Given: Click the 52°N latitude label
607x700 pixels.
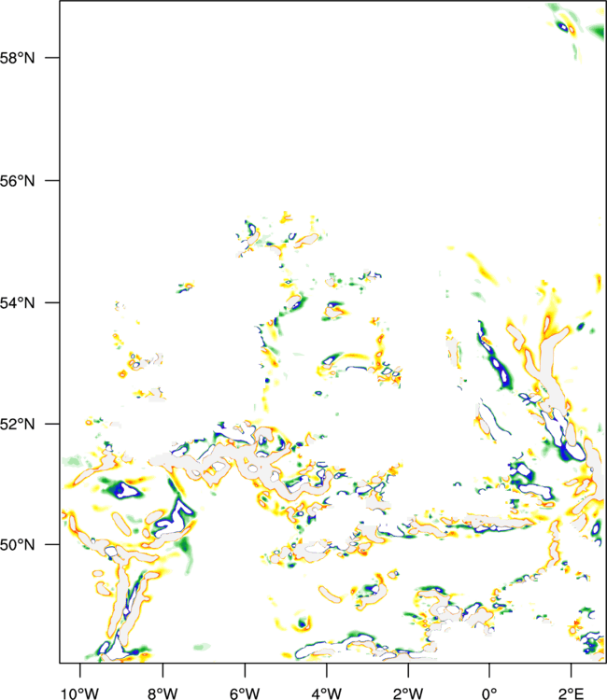Looking at the screenshot, I should 17,424.
